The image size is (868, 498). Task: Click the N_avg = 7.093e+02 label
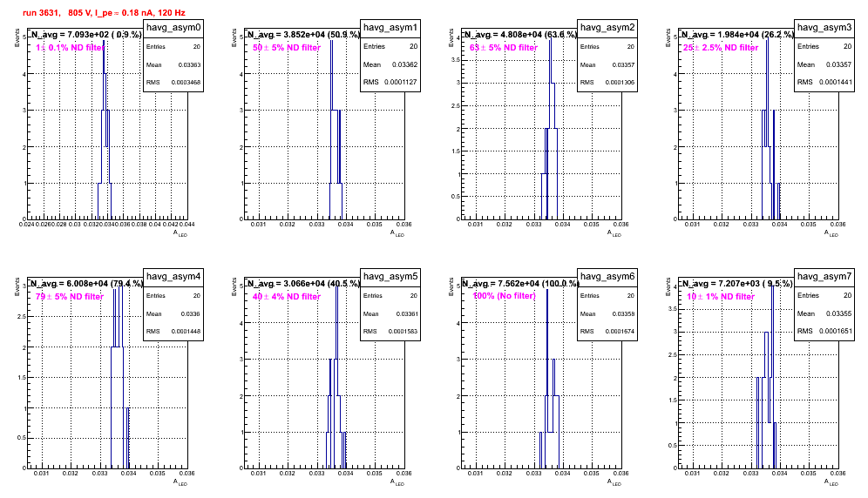[x=85, y=34]
